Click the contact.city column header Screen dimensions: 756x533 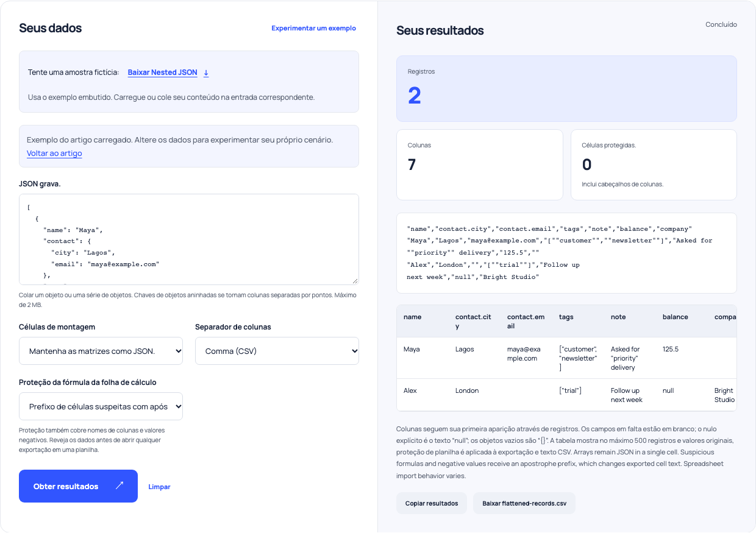click(474, 322)
